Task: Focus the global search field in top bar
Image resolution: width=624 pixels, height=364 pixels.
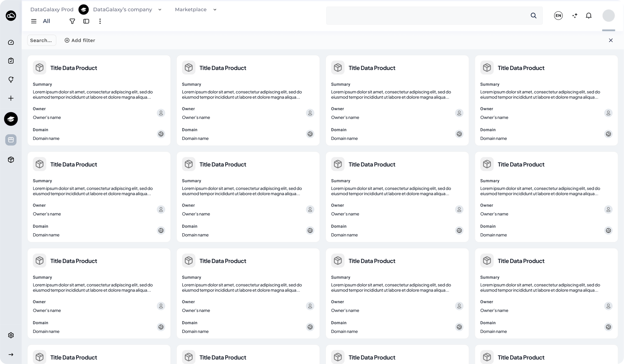Action: 434,15
